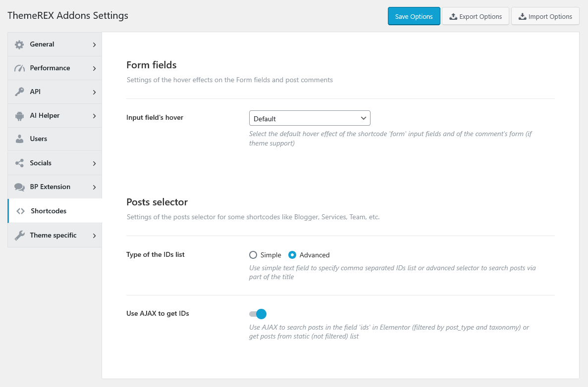The image size is (588, 387).
Task: Click the 'Settings of the hover effects' description
Action: 230,80
